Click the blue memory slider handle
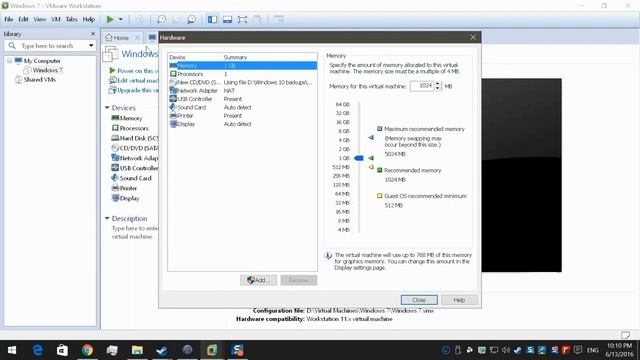 coord(359,158)
